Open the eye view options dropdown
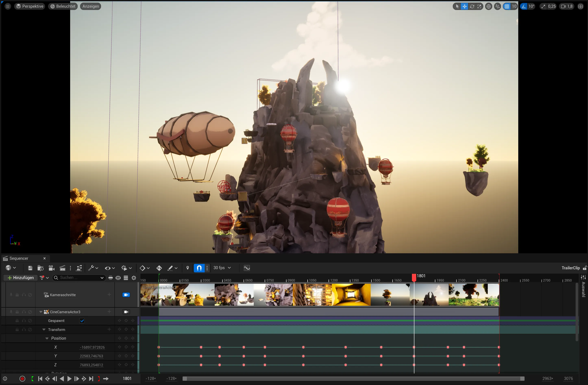Screen dimensions: 588x385 pyautogui.click(x=110, y=268)
